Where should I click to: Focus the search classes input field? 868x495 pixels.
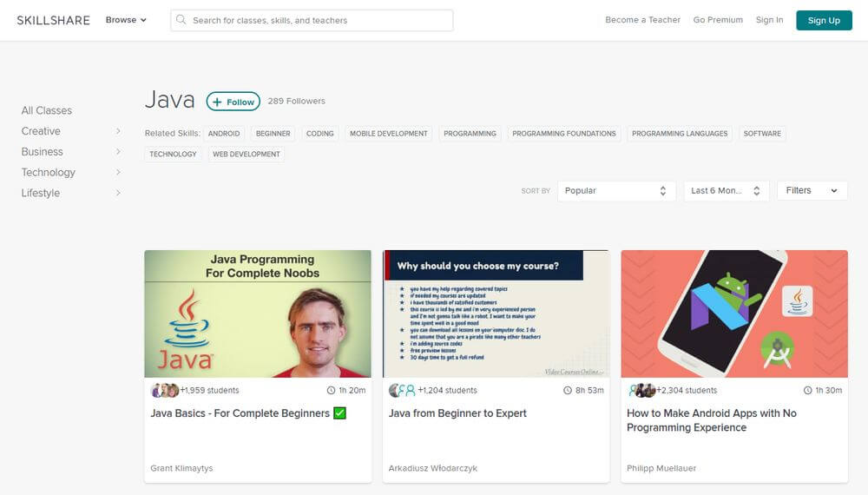coord(312,21)
